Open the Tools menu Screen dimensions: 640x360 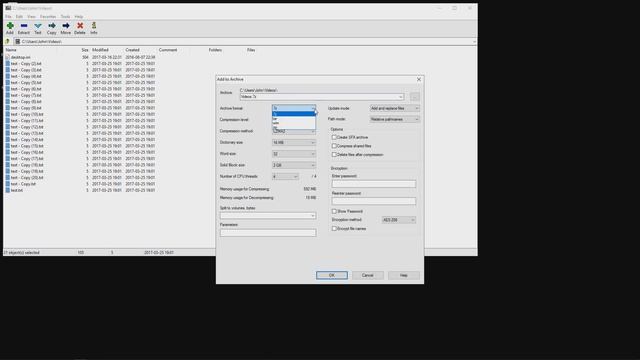pos(65,16)
